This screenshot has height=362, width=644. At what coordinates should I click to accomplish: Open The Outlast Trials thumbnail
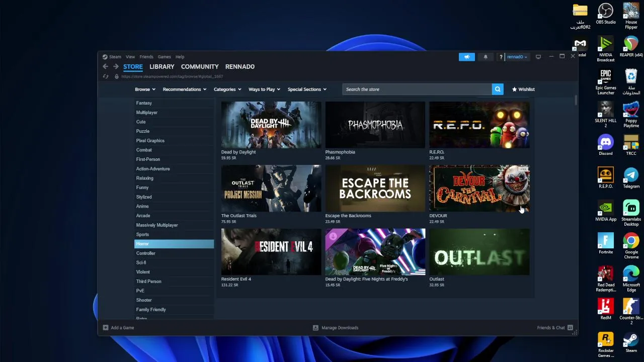point(271,189)
